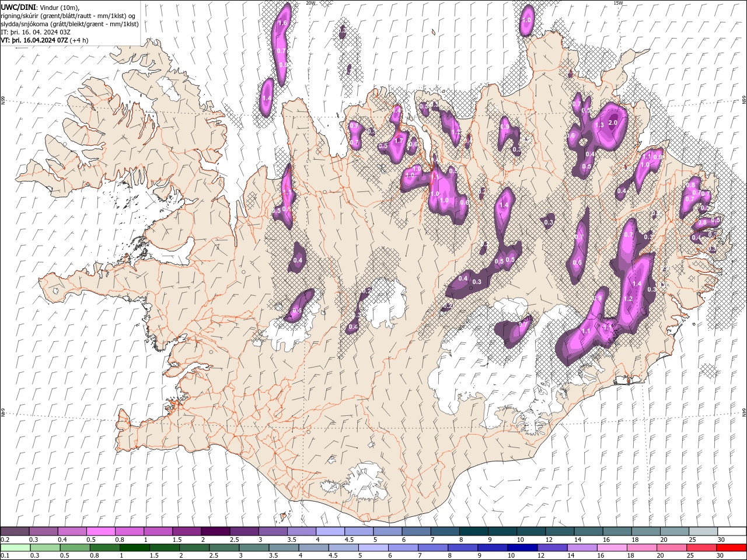Select the 'slydda/snjókoma' legend description line
This screenshot has height=560, width=747.
[x=69, y=24]
